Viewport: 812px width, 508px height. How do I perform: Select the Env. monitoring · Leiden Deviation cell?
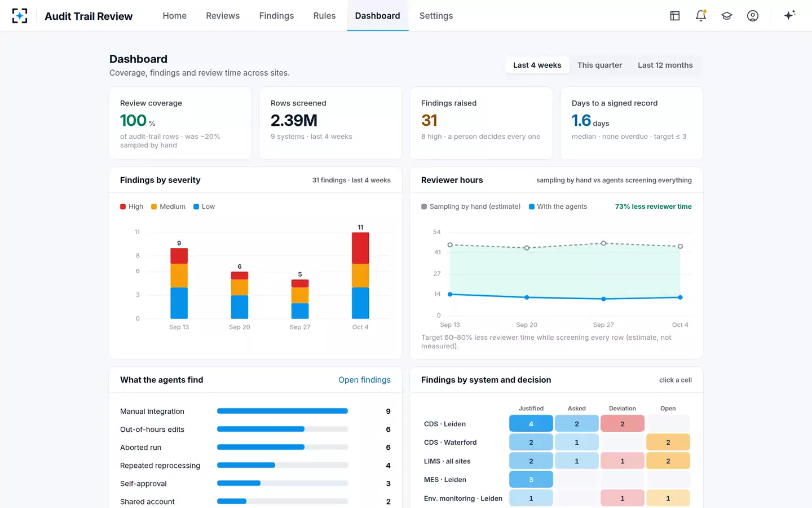point(623,498)
